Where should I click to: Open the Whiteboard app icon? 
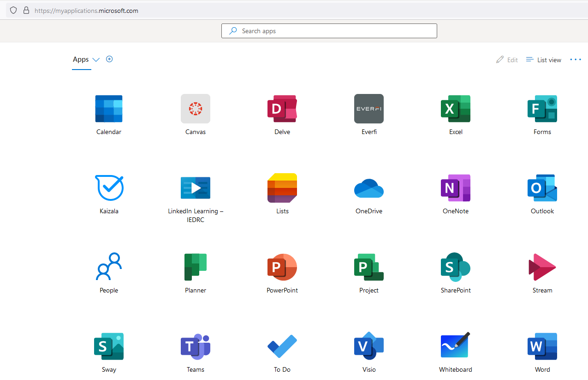click(x=456, y=345)
